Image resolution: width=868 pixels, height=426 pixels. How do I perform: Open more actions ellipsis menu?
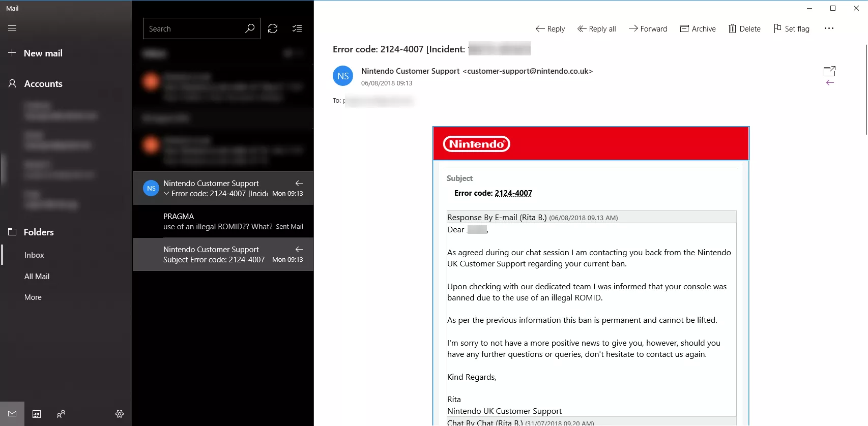829,28
